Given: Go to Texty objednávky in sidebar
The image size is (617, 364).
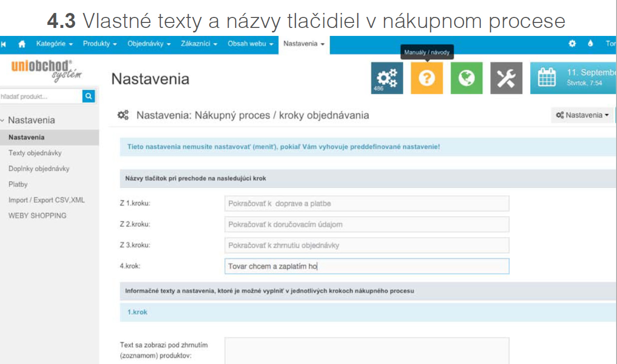Looking at the screenshot, I should point(35,153).
